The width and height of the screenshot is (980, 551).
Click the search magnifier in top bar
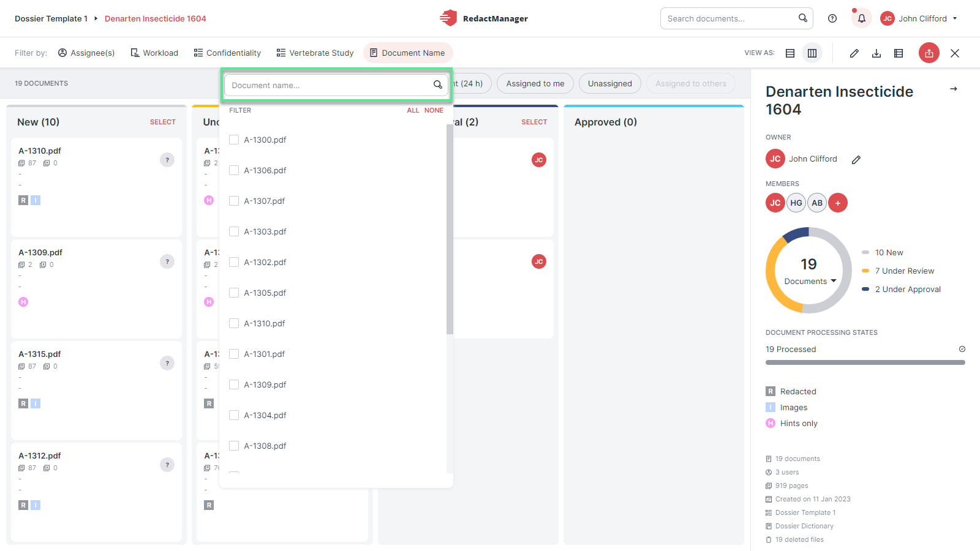pos(803,18)
